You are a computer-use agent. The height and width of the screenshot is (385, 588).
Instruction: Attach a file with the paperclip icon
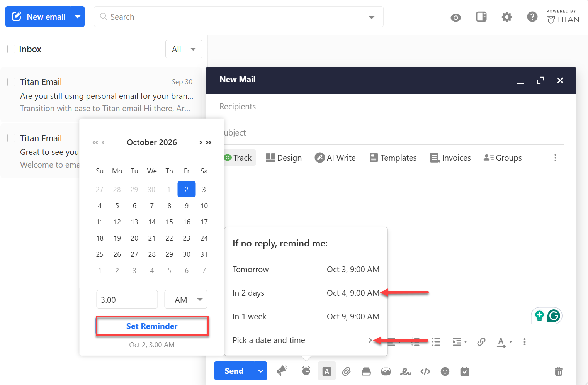[x=346, y=371]
